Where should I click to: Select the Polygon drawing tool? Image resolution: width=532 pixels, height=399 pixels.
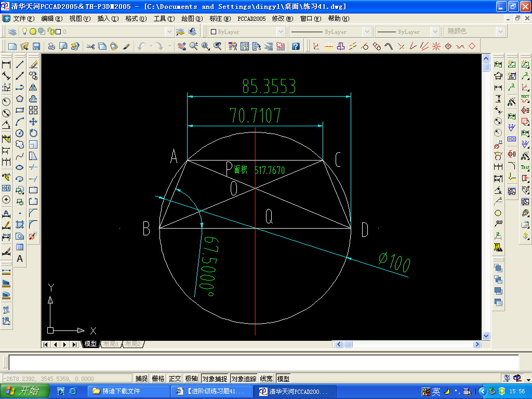pos(20,99)
